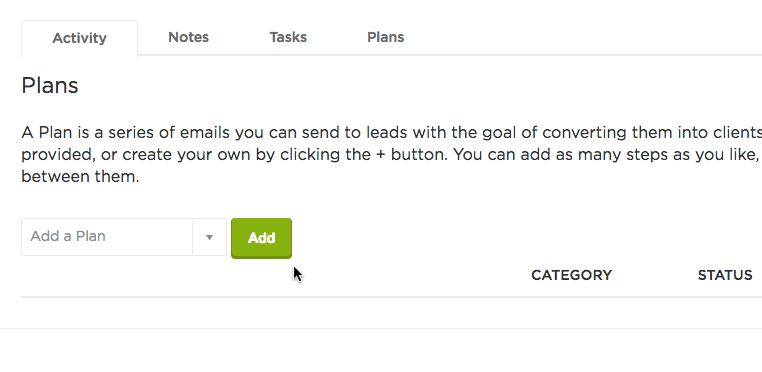Switch to the Tasks tab
This screenshot has width=762, height=372.
(288, 37)
